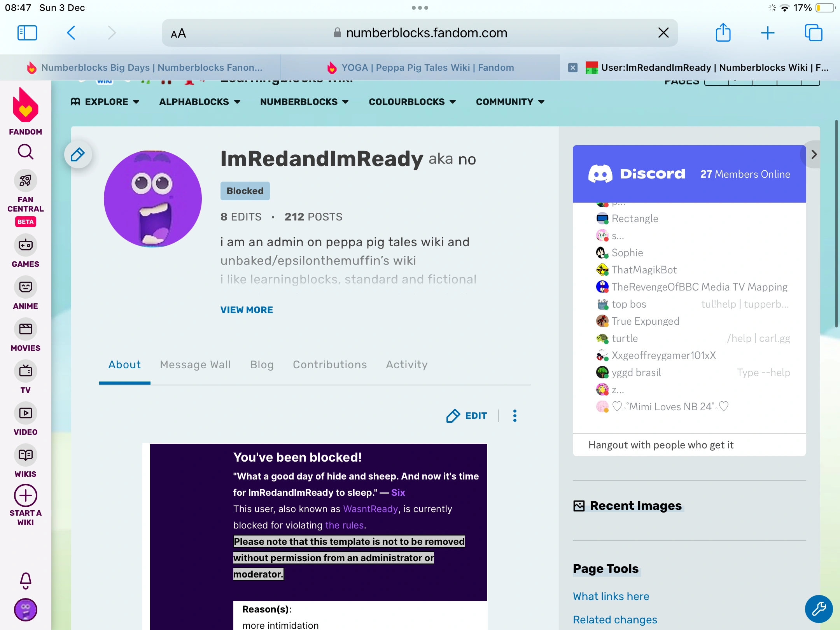The width and height of the screenshot is (840, 630).
Task: Open the Games controller icon
Action: point(26,245)
